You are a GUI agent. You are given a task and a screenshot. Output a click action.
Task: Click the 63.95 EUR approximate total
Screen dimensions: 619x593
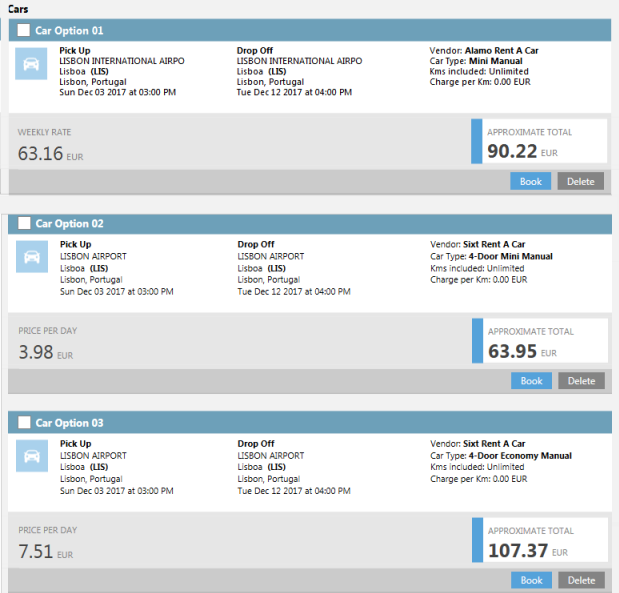pyautogui.click(x=521, y=351)
